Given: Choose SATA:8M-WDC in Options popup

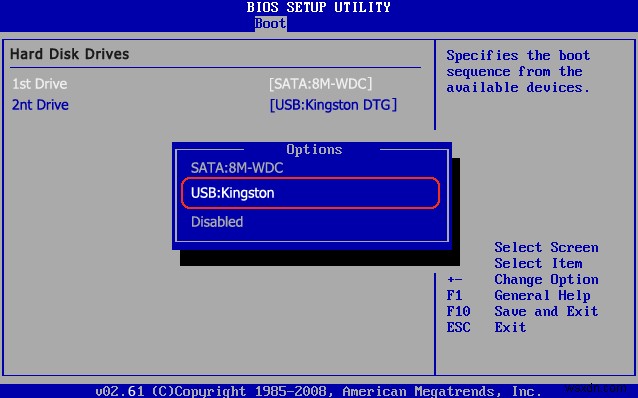Looking at the screenshot, I should [237, 168].
